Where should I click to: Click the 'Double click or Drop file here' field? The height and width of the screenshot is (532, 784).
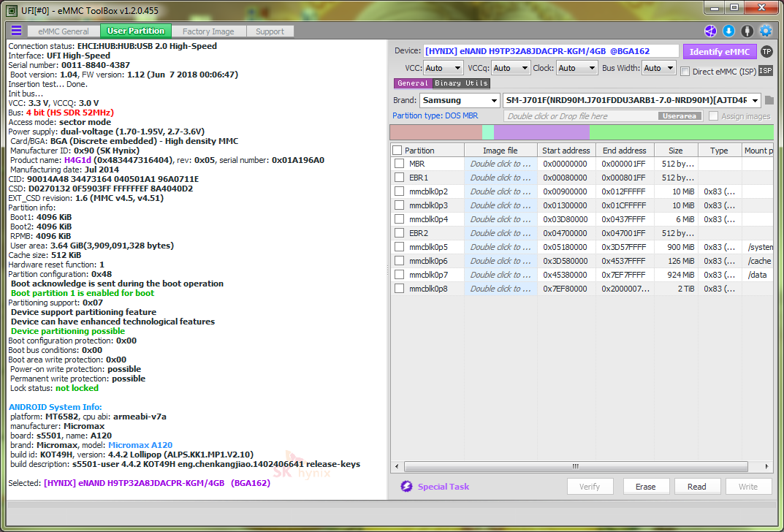point(604,116)
